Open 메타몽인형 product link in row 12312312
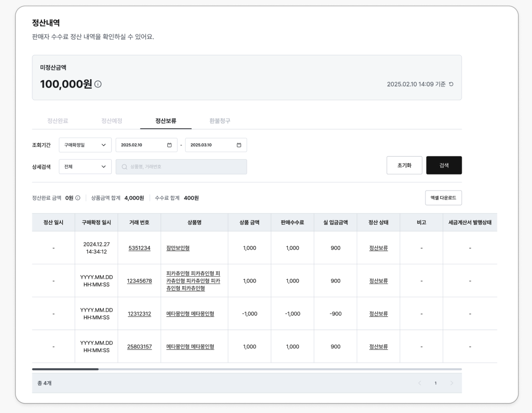Screen dimensions: 532x413 (x=190, y=314)
